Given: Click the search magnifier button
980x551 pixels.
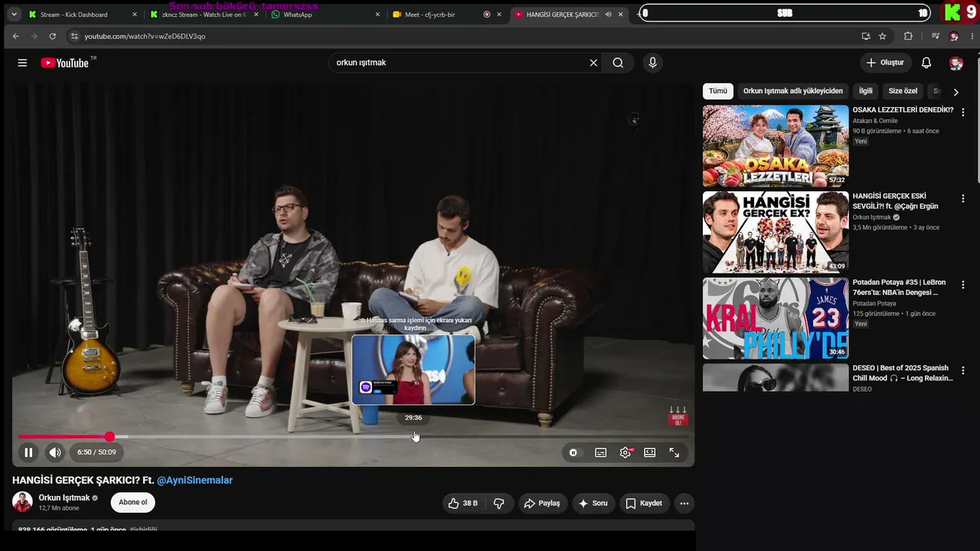Looking at the screenshot, I should pos(618,63).
